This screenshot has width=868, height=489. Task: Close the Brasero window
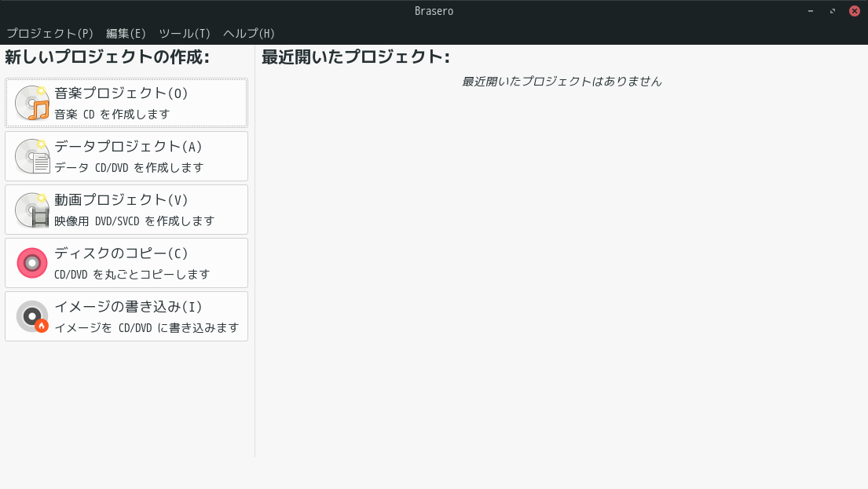click(855, 11)
